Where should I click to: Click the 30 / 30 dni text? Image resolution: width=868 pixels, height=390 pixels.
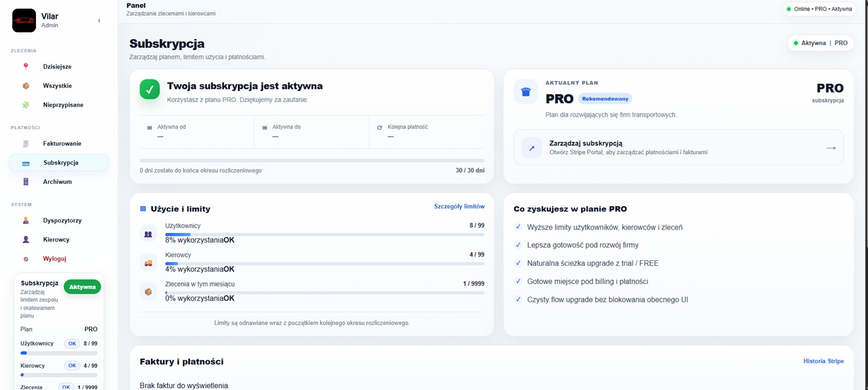(x=470, y=171)
